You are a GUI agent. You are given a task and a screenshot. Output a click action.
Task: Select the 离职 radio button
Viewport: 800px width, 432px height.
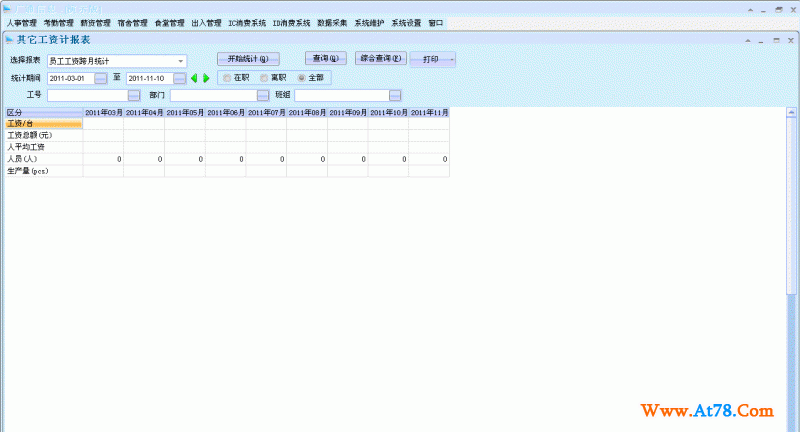click(x=264, y=78)
